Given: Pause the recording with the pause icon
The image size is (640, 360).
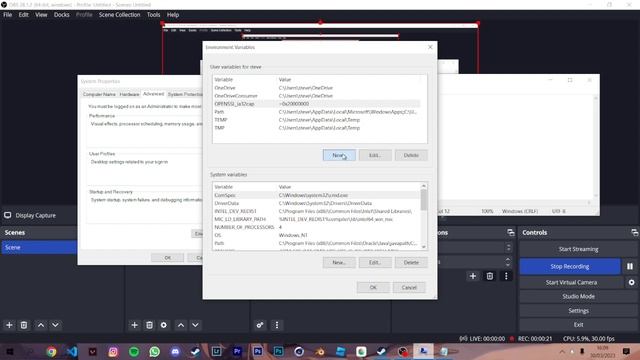Looking at the screenshot, I should [630, 266].
